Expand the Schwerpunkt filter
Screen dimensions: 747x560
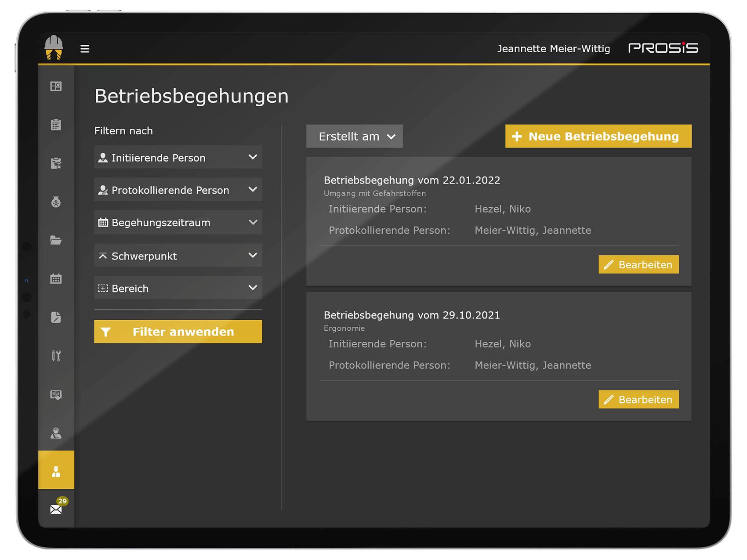click(x=178, y=256)
